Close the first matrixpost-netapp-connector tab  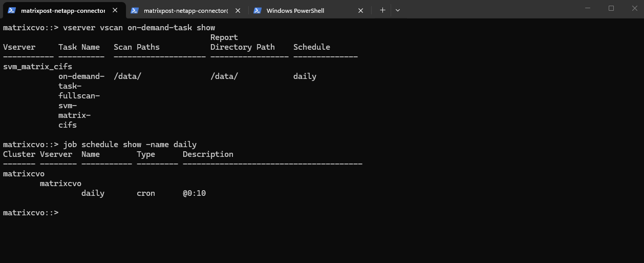(x=115, y=10)
